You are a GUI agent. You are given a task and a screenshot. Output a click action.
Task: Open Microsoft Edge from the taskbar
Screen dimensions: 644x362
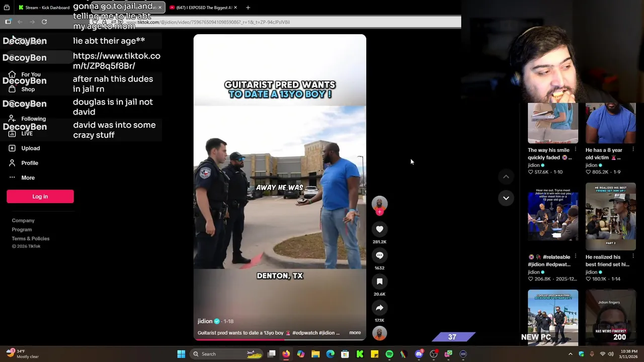(x=330, y=354)
